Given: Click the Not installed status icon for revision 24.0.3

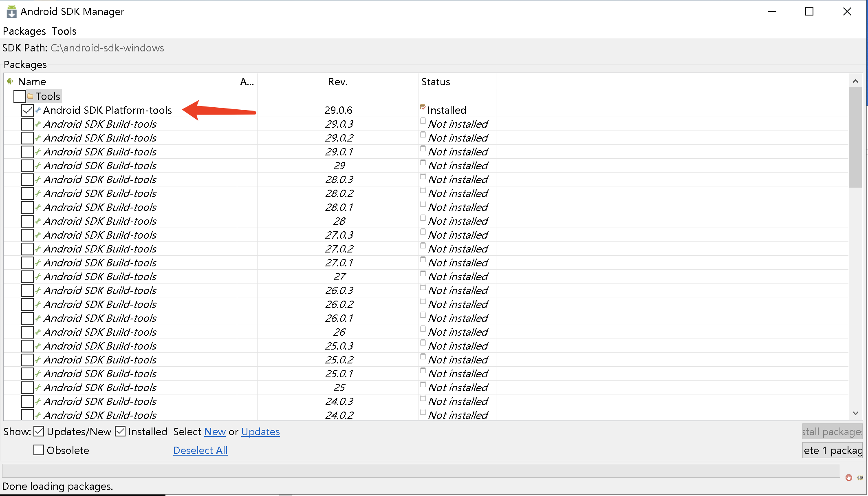Looking at the screenshot, I should click(x=423, y=399).
